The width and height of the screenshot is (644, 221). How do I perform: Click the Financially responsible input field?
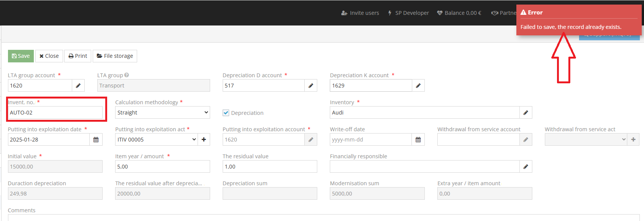(425, 167)
